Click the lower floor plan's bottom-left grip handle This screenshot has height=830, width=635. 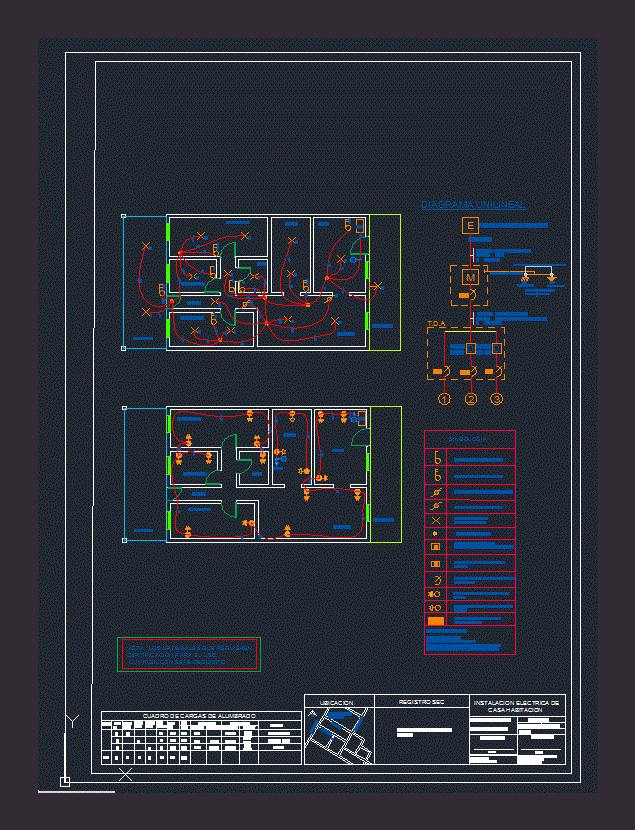(x=123, y=541)
